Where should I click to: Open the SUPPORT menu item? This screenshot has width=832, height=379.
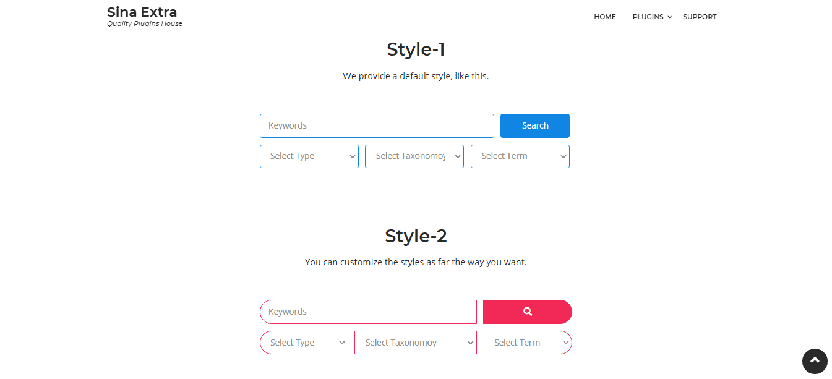pos(700,17)
